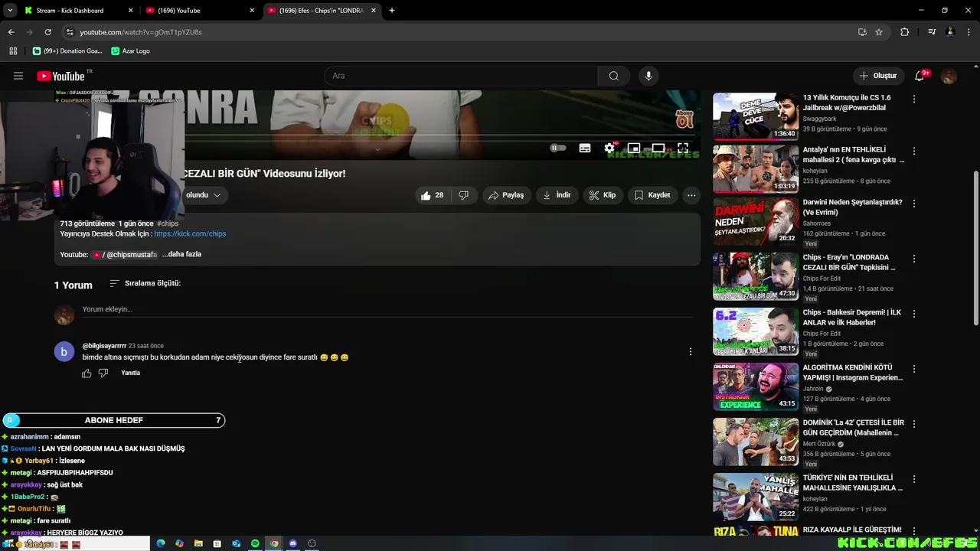This screenshot has height=551, width=980.
Task: Open a new Chrome tab
Action: coord(391,11)
